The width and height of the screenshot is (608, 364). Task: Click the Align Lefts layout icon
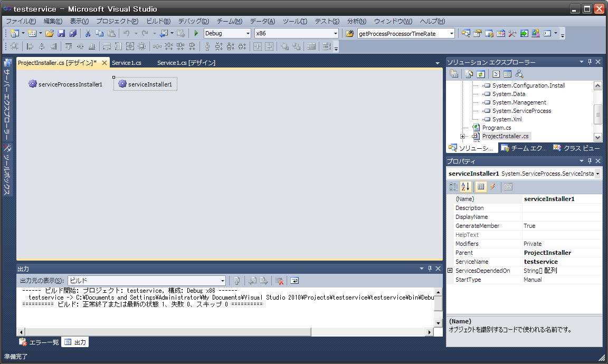[30, 46]
